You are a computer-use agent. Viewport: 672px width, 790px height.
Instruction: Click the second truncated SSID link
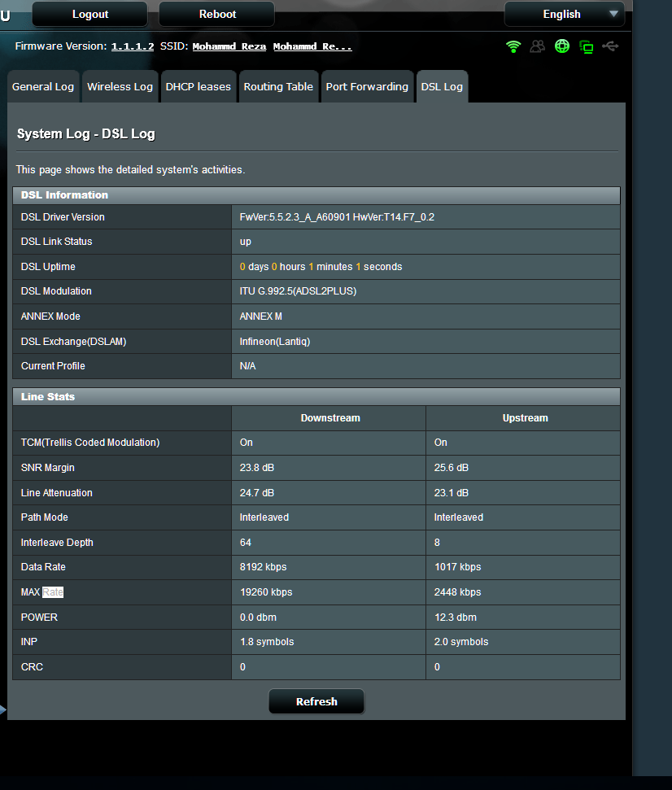click(312, 46)
